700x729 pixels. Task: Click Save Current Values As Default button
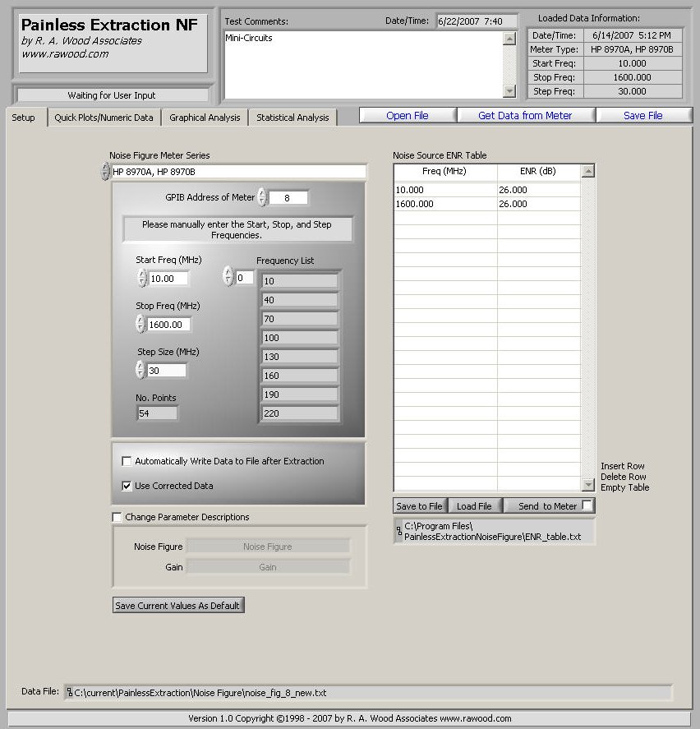[177, 606]
